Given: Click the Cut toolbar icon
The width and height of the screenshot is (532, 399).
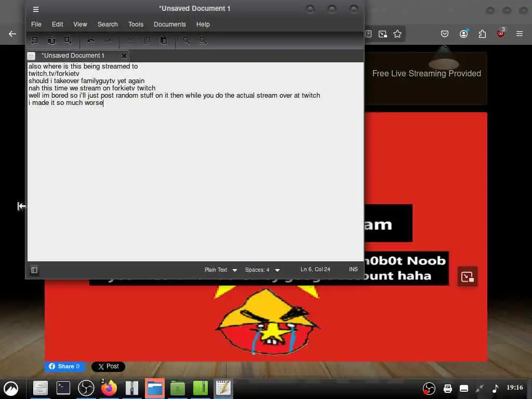Looking at the screenshot, I should (x=130, y=41).
